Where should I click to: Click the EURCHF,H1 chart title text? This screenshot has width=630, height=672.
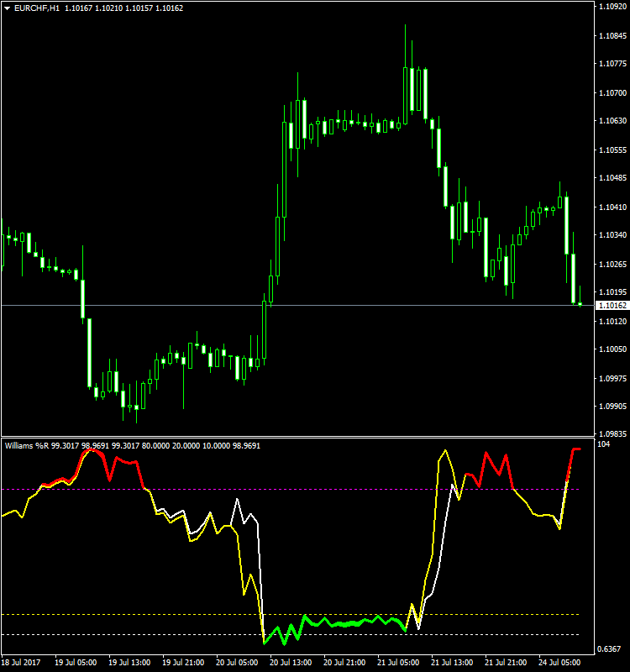pyautogui.click(x=37, y=8)
